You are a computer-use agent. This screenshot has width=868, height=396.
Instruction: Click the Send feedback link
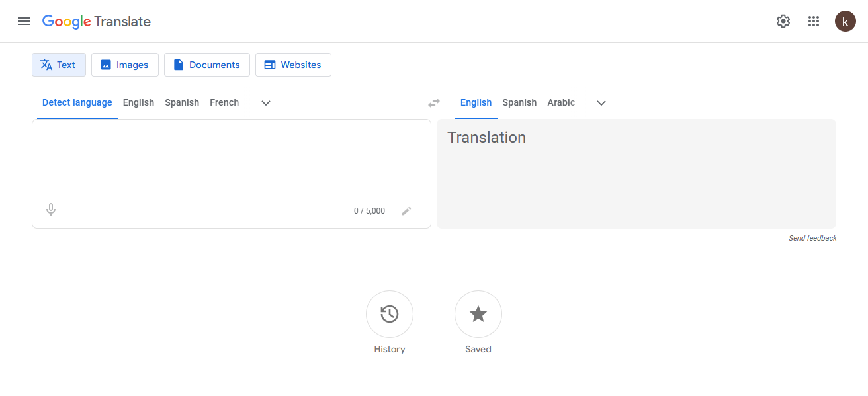point(812,238)
